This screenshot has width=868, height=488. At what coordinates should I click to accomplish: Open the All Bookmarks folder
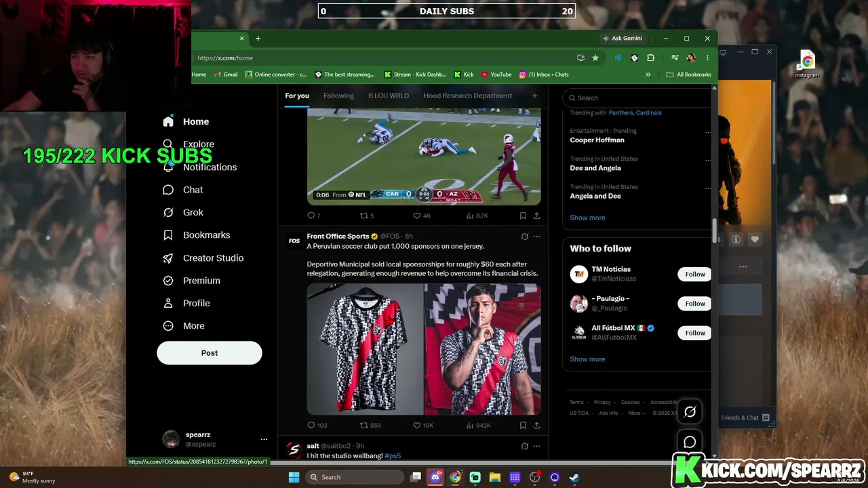689,75
